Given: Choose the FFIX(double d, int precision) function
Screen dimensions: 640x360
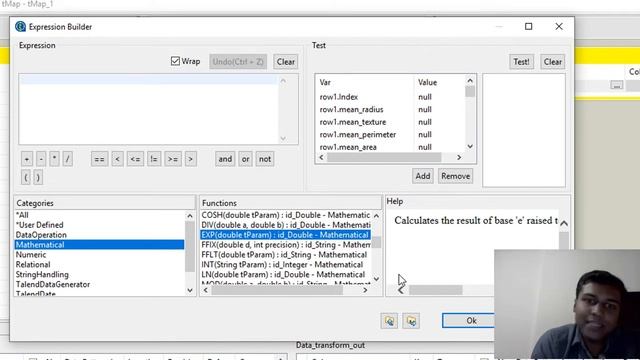Looking at the screenshot, I should pyautogui.click(x=286, y=245).
